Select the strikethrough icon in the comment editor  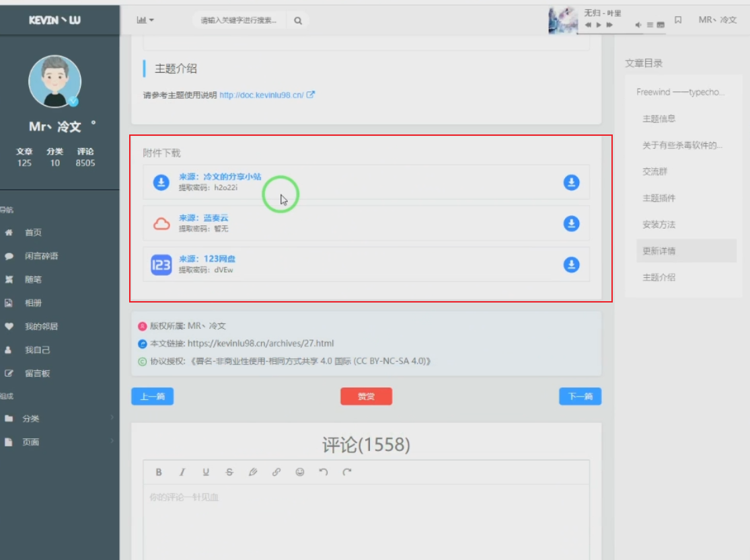229,472
